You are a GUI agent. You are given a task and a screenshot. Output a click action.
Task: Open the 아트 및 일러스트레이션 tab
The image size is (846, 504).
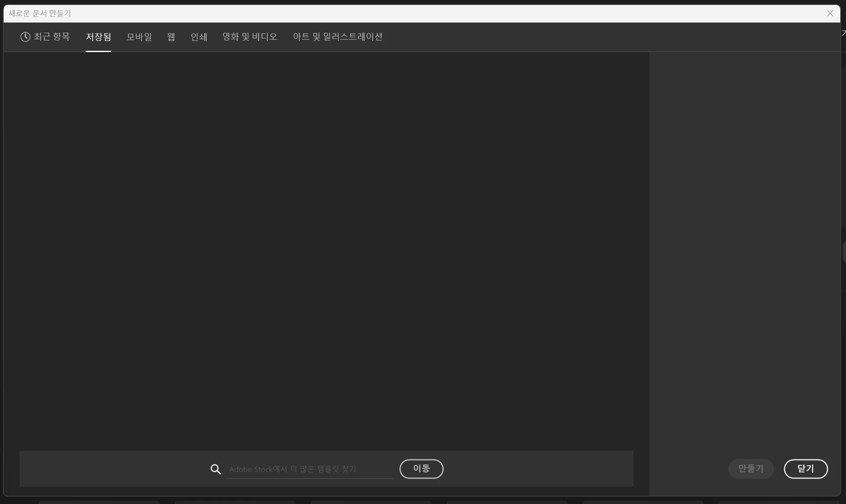(337, 37)
